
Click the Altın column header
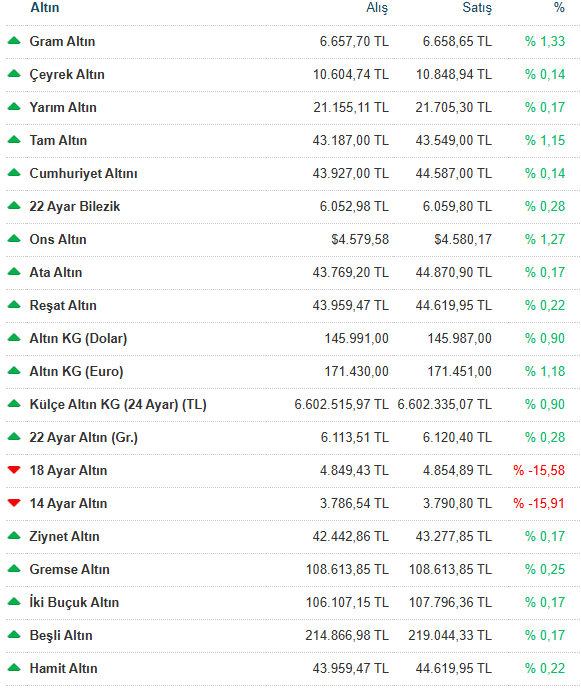tap(44, 7)
